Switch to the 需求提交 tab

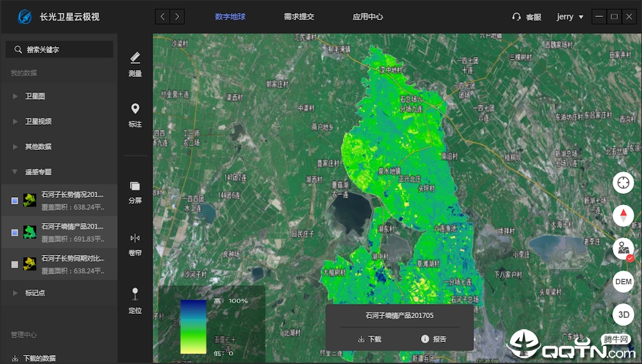(299, 17)
